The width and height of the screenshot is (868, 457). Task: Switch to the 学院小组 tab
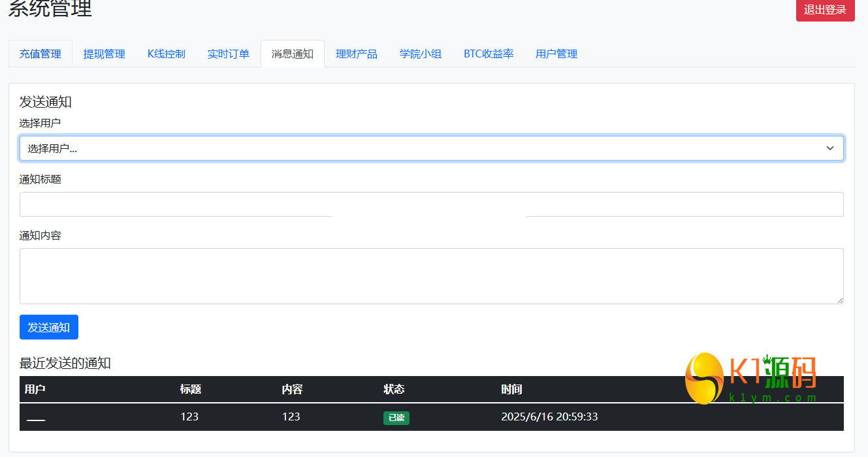[420, 54]
